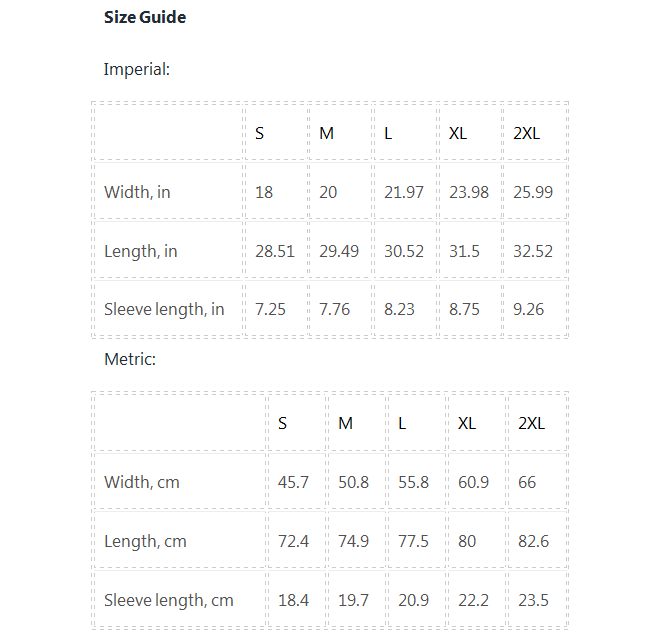The width and height of the screenshot is (656, 638).
Task: Click the 'Sleeve length, cm' row label
Action: 169,600
